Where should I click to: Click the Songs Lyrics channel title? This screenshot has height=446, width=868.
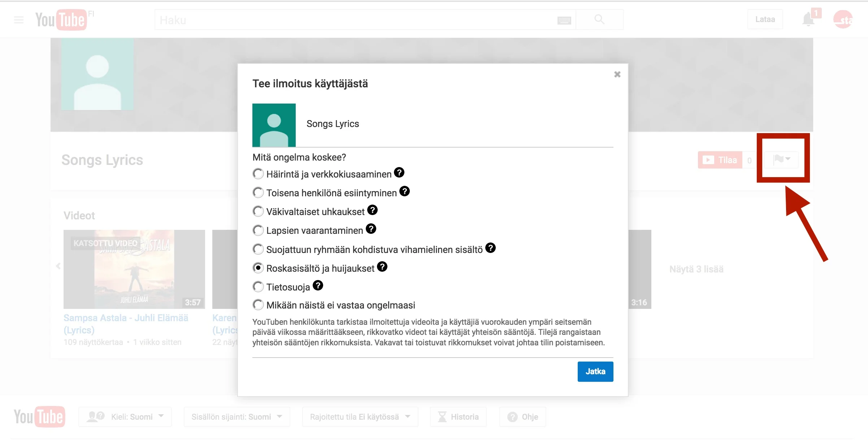[102, 160]
